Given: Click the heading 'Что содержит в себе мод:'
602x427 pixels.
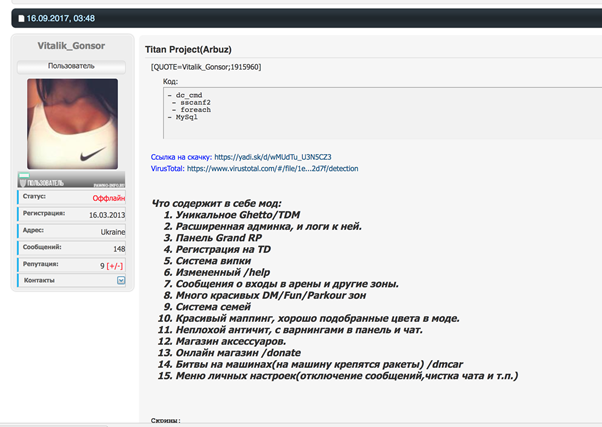Looking at the screenshot, I should click(x=217, y=204).
